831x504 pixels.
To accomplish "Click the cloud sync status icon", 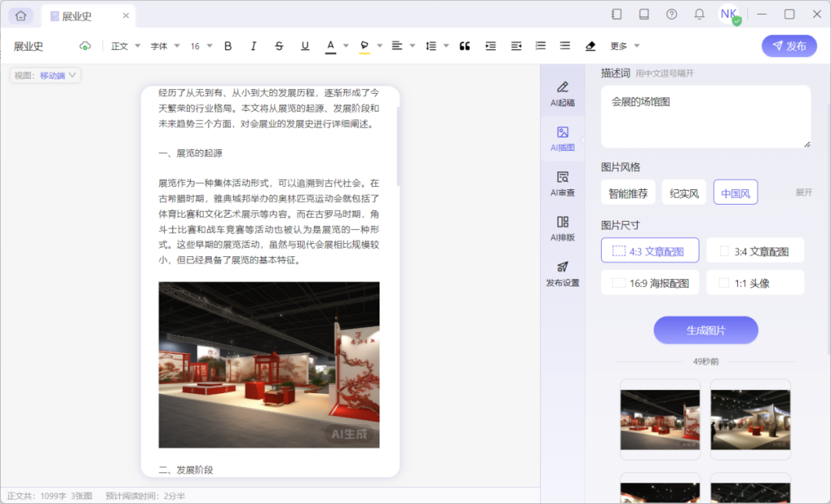I will click(85, 46).
